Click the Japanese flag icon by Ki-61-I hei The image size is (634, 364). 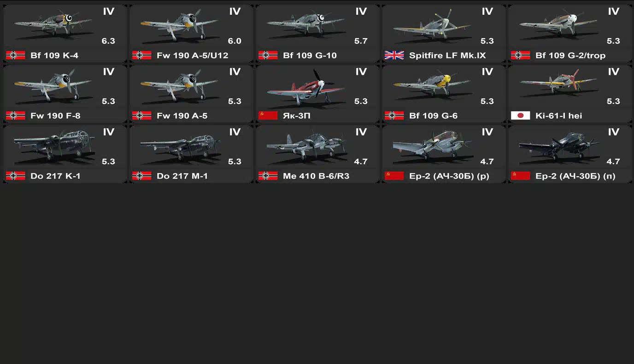click(520, 116)
